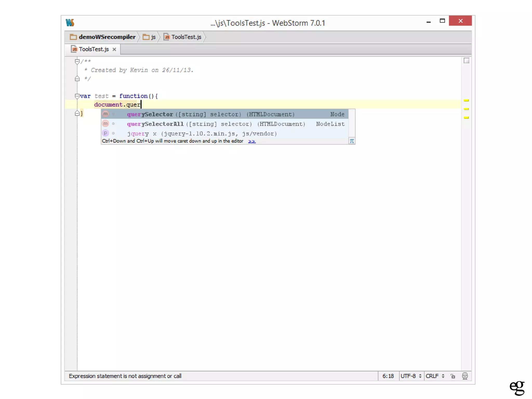
Task: Click the method icon beside querySelectorAll
Action: [x=105, y=124]
